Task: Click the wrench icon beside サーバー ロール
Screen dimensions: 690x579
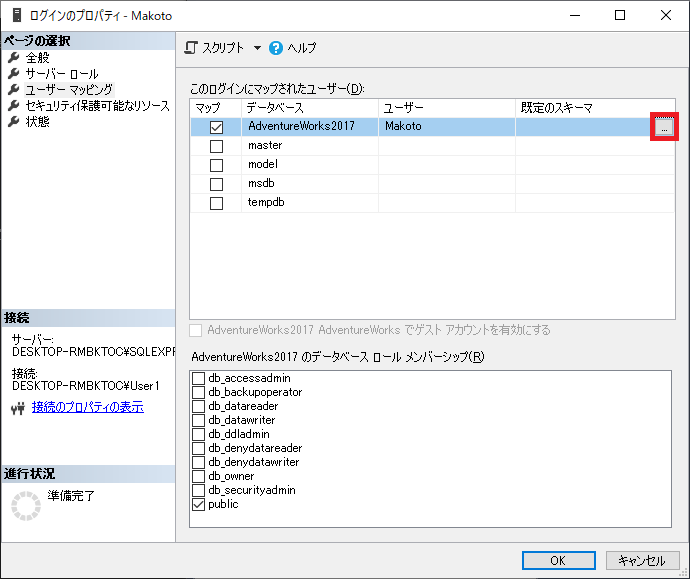Action: (x=14, y=73)
